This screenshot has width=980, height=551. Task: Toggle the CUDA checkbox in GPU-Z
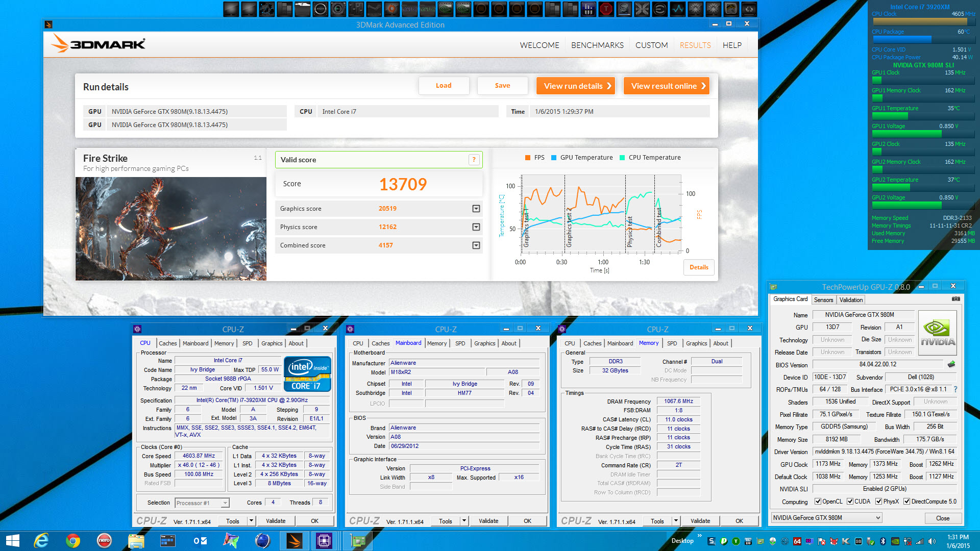pyautogui.click(x=850, y=502)
